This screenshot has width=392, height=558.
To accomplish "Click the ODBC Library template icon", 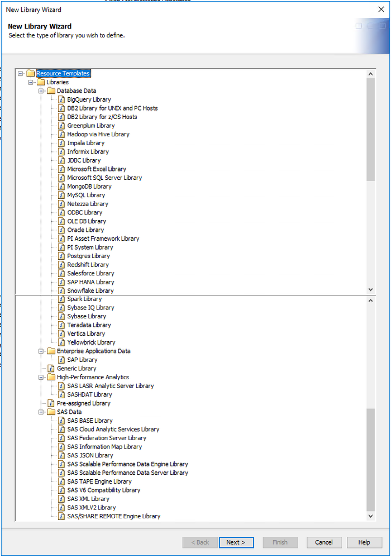I will pos(61,212).
